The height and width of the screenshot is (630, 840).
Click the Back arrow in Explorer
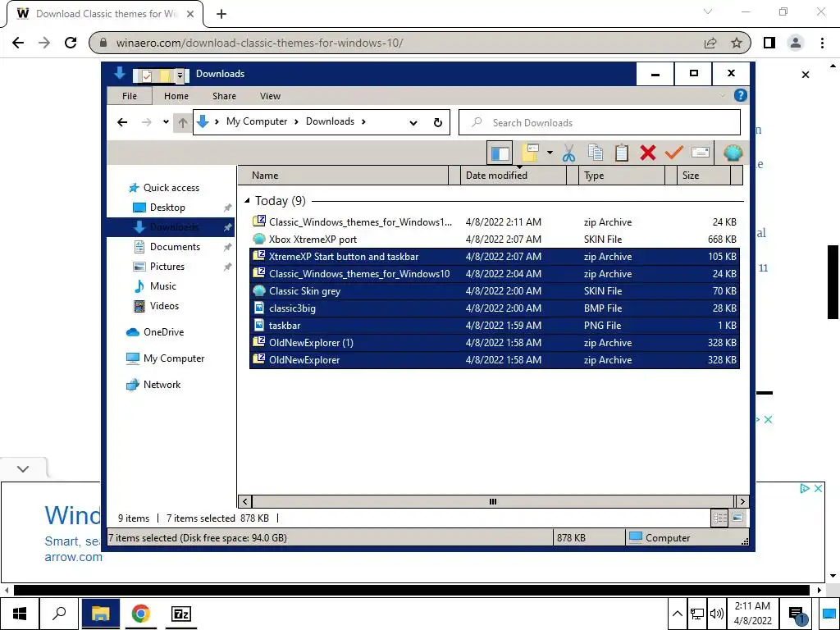click(122, 122)
